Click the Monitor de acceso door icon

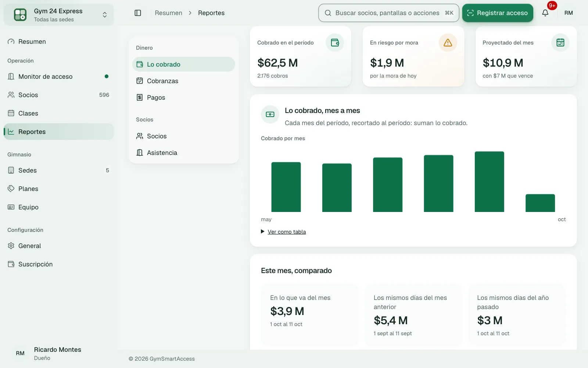tap(11, 77)
